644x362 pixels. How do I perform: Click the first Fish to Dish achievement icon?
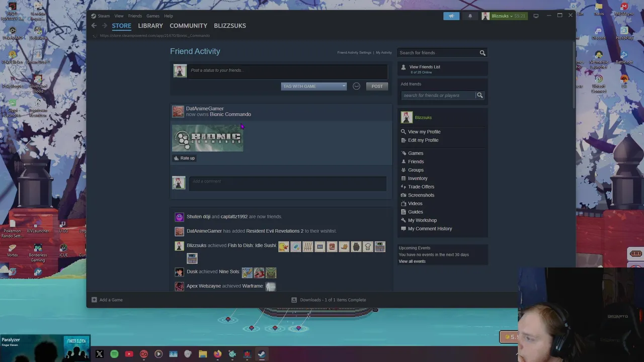284,247
